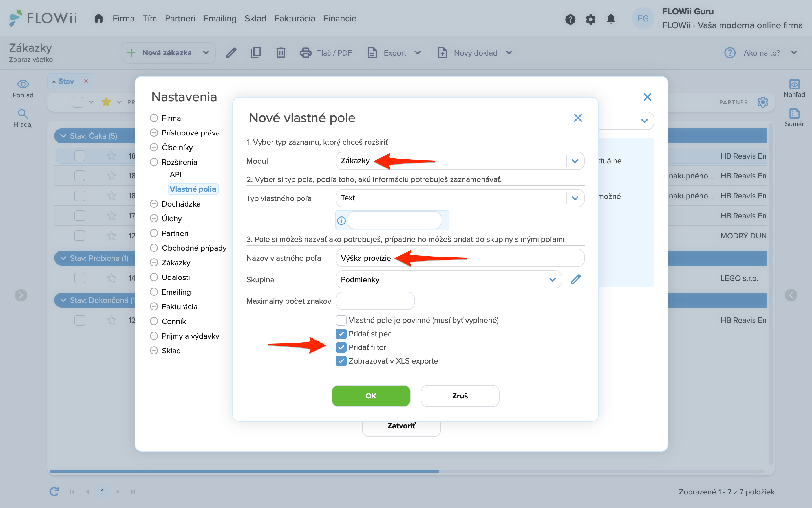Click the Tlač / PDF printer button
Image resolution: width=812 pixels, height=508 pixels.
(x=326, y=53)
